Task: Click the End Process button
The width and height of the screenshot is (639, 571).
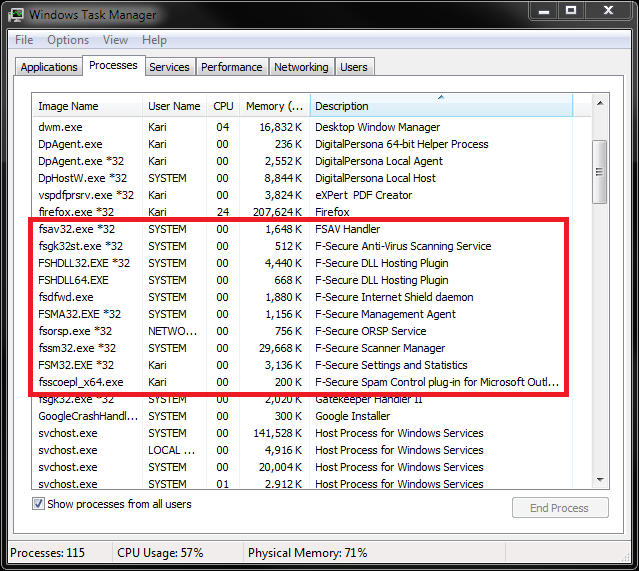Action: tap(560, 508)
